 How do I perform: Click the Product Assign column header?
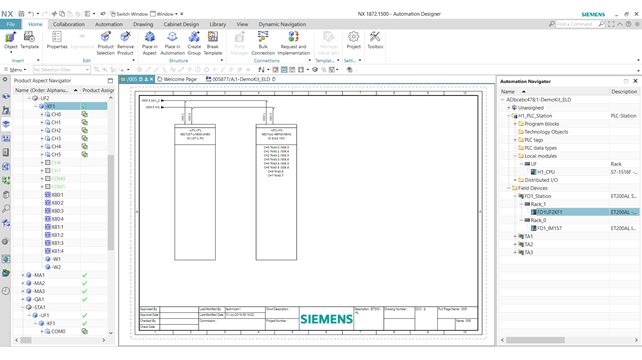pyautogui.click(x=97, y=90)
